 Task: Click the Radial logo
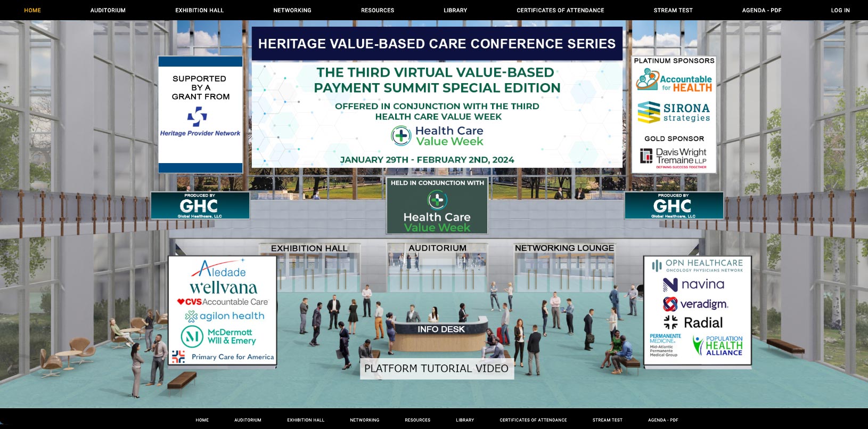pyautogui.click(x=693, y=322)
